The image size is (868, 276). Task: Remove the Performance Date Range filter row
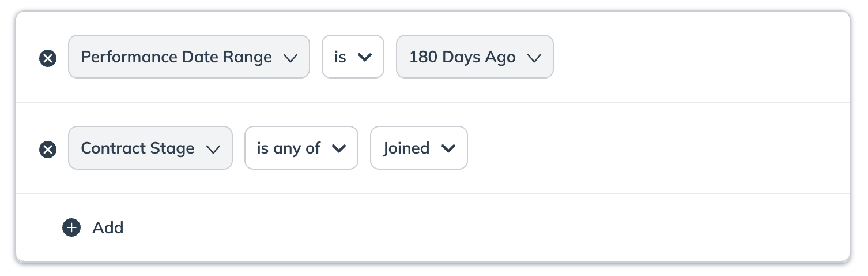(x=48, y=58)
